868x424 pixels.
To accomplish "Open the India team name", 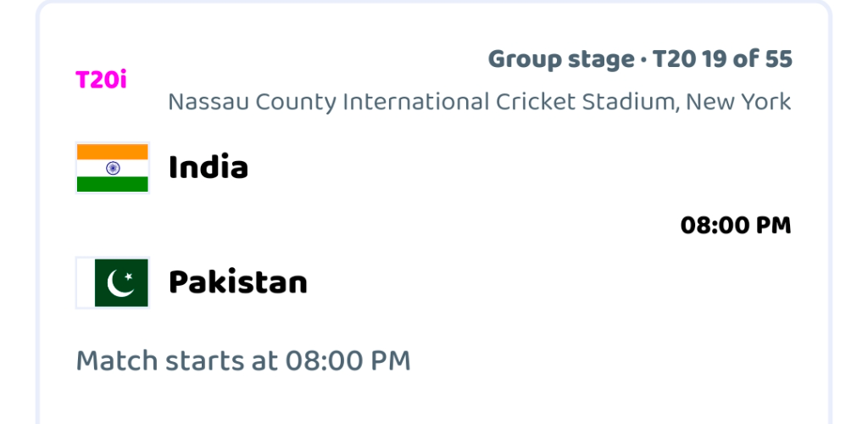I will coord(209,167).
